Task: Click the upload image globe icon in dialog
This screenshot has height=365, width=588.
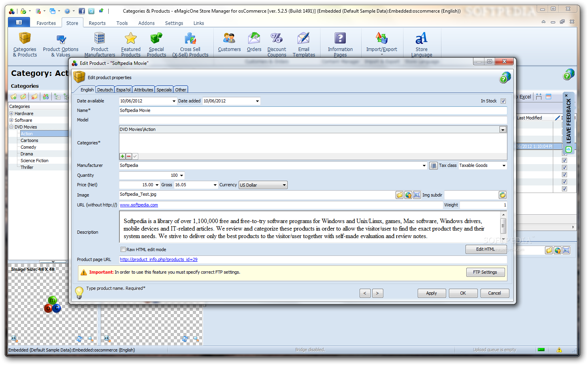Action: (x=408, y=195)
